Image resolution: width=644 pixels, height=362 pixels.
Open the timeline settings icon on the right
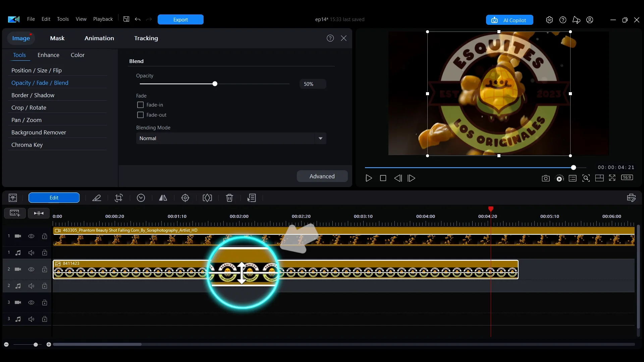click(x=631, y=198)
